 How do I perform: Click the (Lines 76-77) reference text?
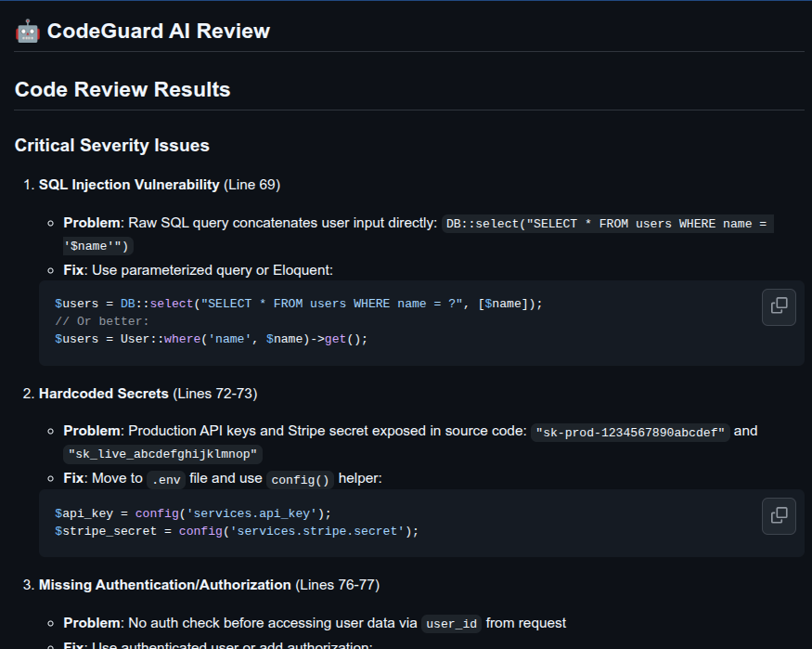(x=338, y=585)
